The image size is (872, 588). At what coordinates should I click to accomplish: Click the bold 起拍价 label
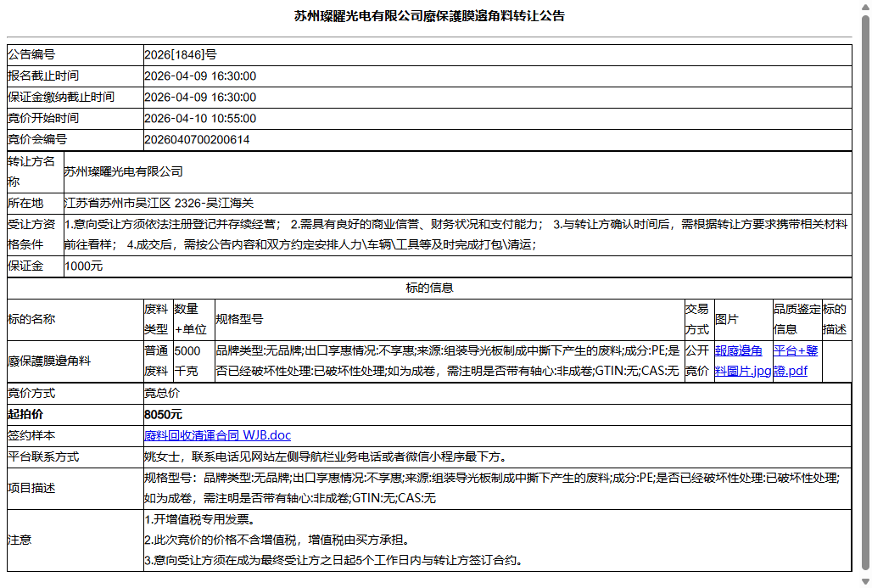point(25,414)
